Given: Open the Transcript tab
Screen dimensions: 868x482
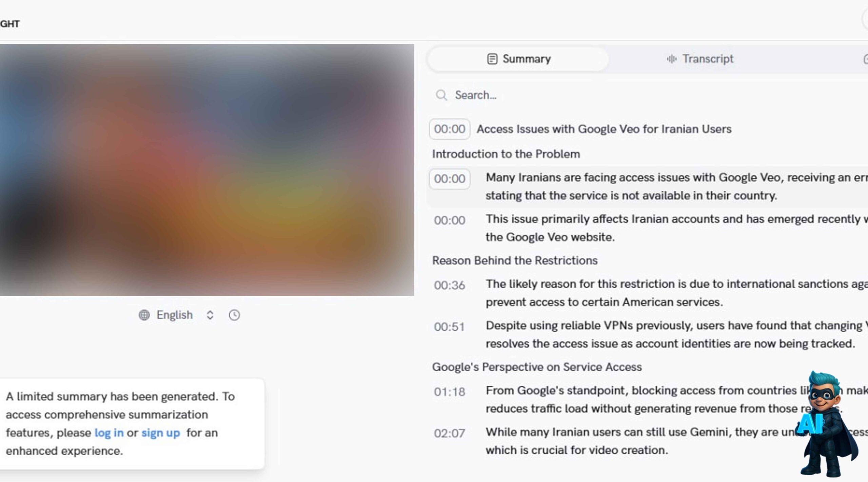Looking at the screenshot, I should 700,59.
